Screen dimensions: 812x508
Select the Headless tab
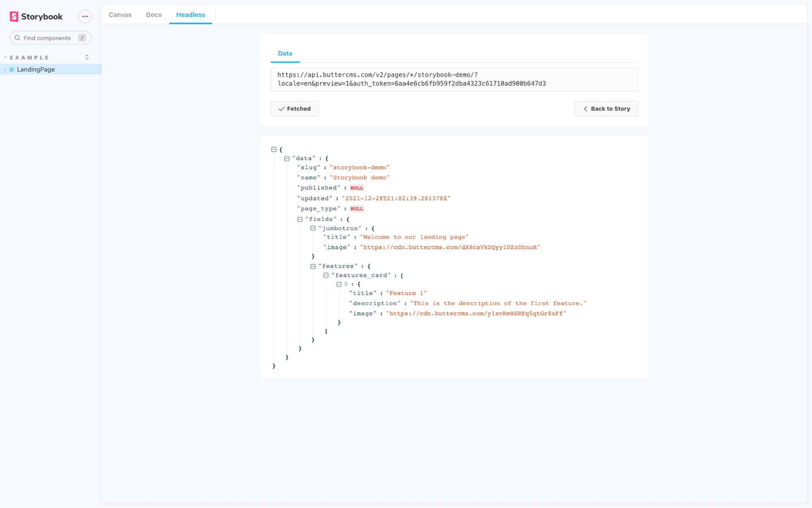click(191, 15)
